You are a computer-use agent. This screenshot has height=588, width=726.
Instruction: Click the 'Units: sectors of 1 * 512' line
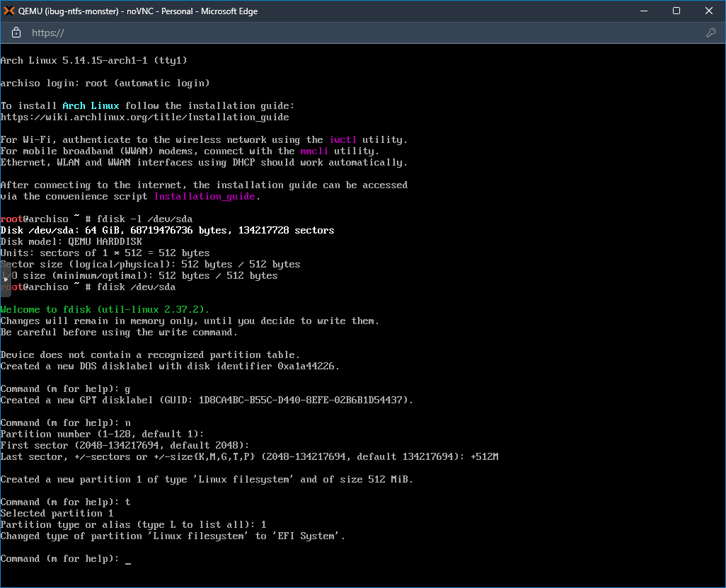(105, 253)
